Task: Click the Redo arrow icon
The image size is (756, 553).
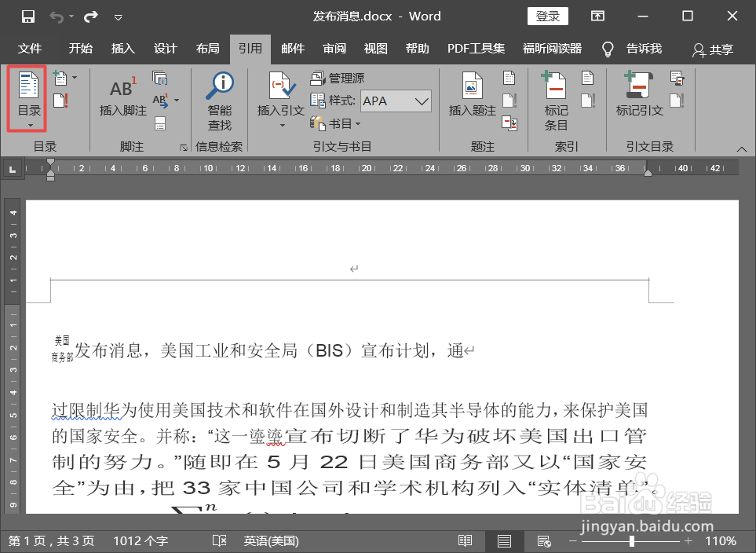Action: [x=90, y=17]
